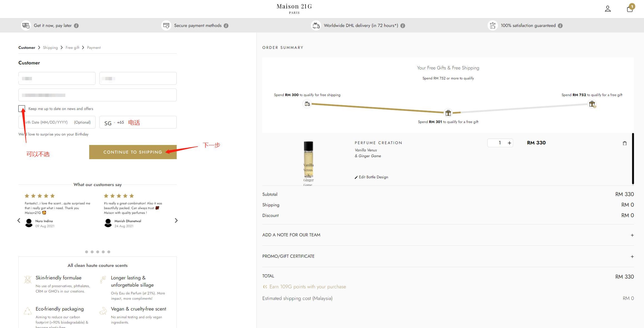Viewport: 644px width, 328px height.
Task: Click the free shipping truck milestone icon
Action: [307, 104]
